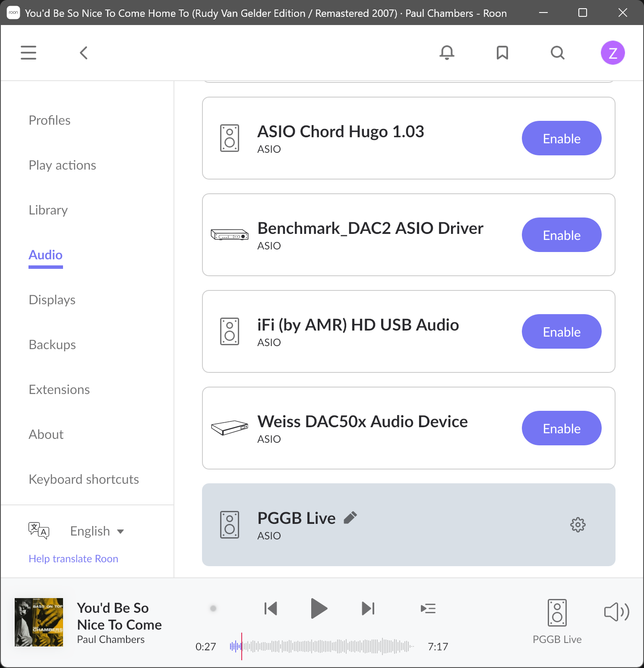The width and height of the screenshot is (644, 668).
Task: Seek within the track waveform
Action: (322, 646)
